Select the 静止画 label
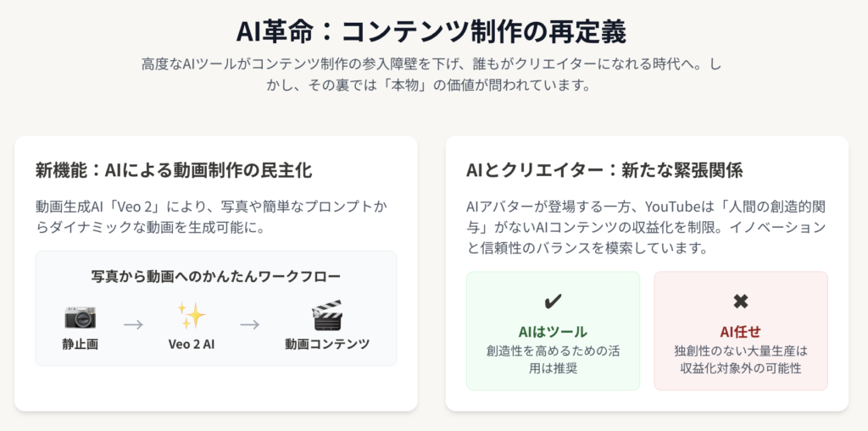 pyautogui.click(x=81, y=344)
